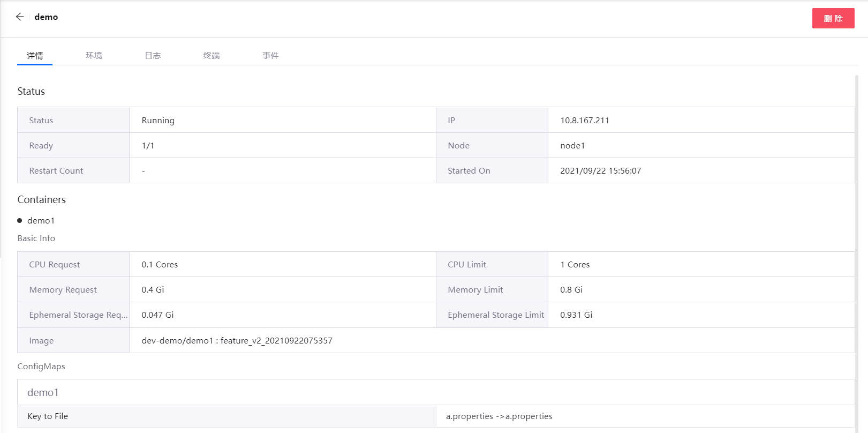Click the Started On timestamp value
This screenshot has height=433, width=868.
pyautogui.click(x=600, y=171)
